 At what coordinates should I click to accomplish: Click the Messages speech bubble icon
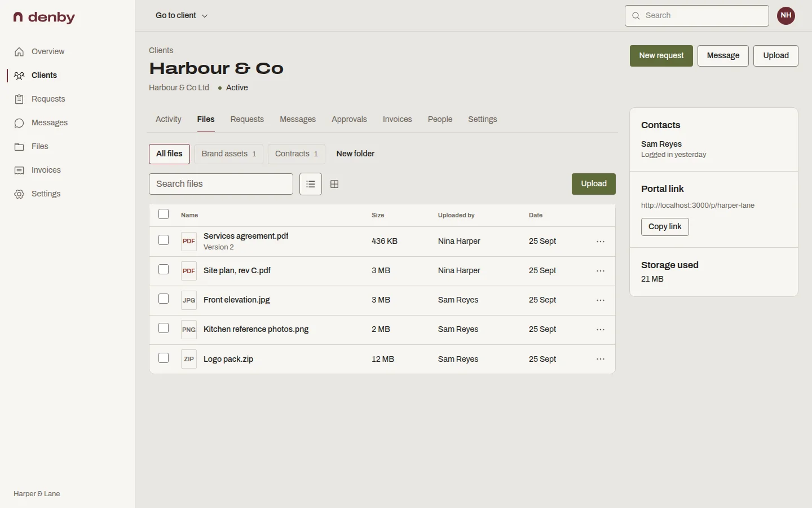(19, 123)
